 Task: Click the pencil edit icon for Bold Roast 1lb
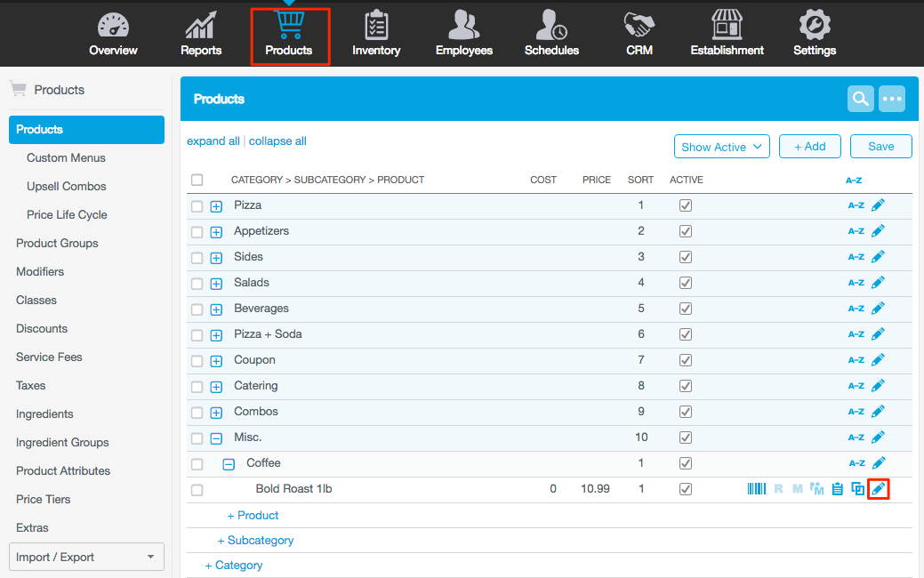pyautogui.click(x=878, y=489)
